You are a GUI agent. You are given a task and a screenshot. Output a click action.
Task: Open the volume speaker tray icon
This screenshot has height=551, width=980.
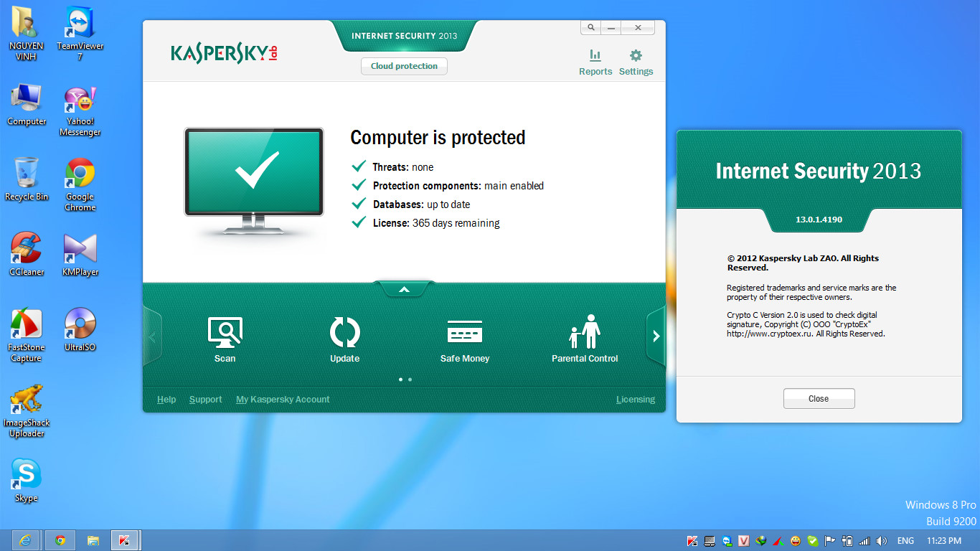[882, 540]
